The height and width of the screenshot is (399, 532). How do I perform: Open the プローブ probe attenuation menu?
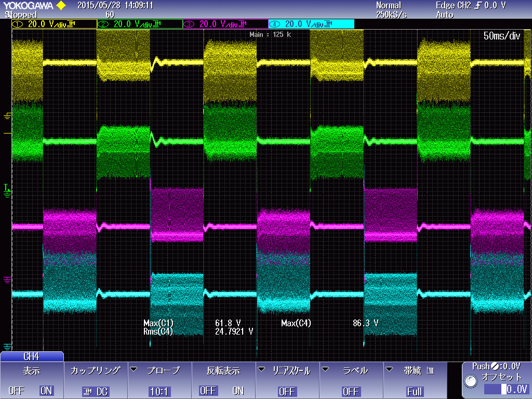[160, 380]
